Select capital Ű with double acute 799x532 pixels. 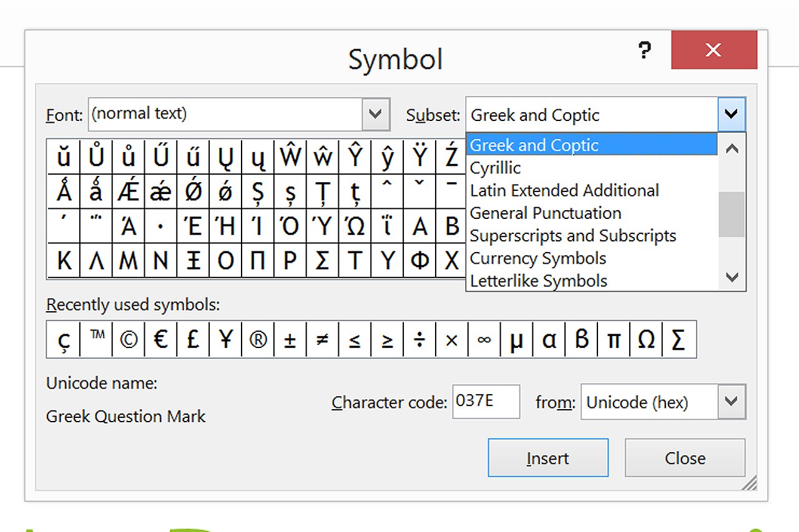pos(161,157)
